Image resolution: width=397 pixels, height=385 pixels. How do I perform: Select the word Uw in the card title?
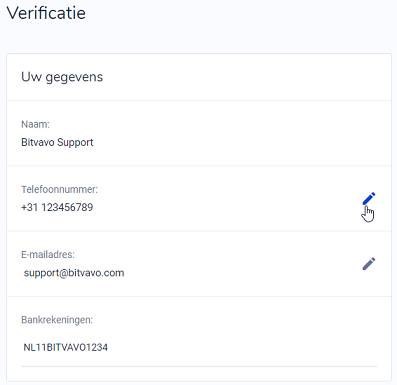click(x=31, y=77)
